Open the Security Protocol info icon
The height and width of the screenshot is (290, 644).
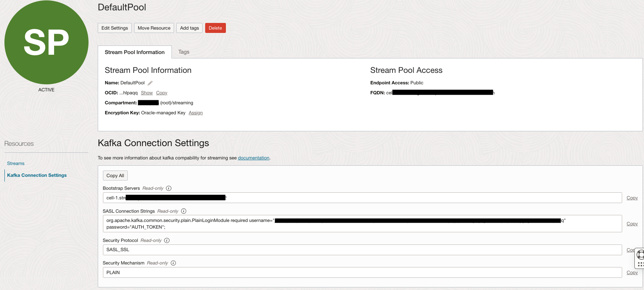(x=167, y=240)
